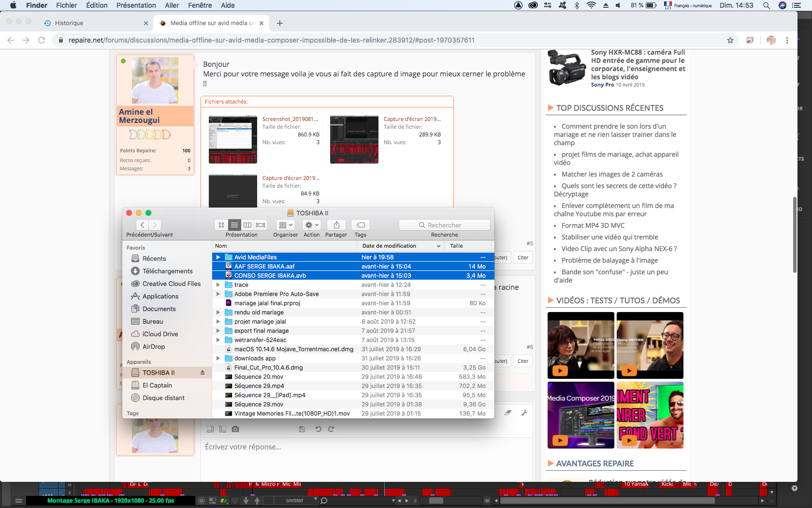Click the Citer button for post #5
Image resolution: width=812 pixels, height=508 pixels.
523,257
